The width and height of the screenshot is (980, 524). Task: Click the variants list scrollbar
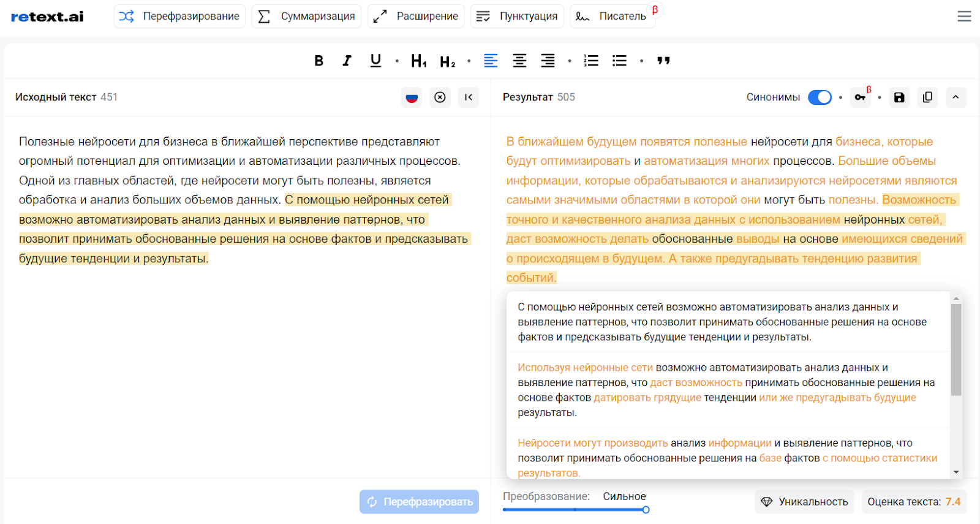click(x=956, y=350)
